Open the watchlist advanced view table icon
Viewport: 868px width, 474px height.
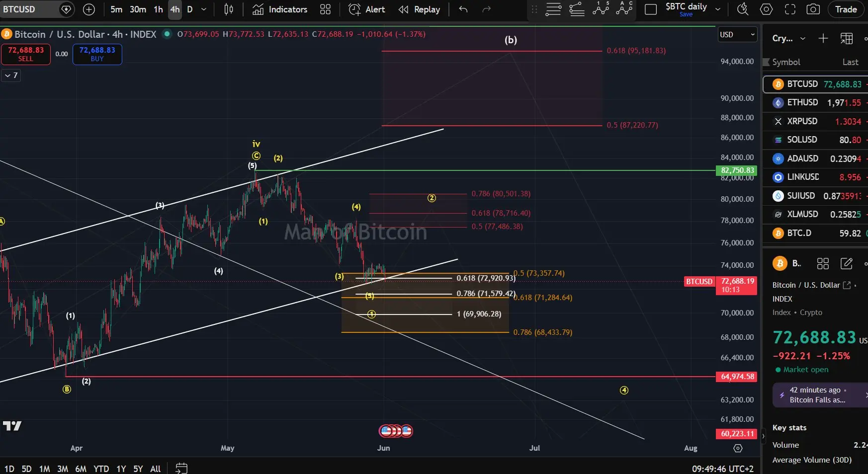point(847,38)
